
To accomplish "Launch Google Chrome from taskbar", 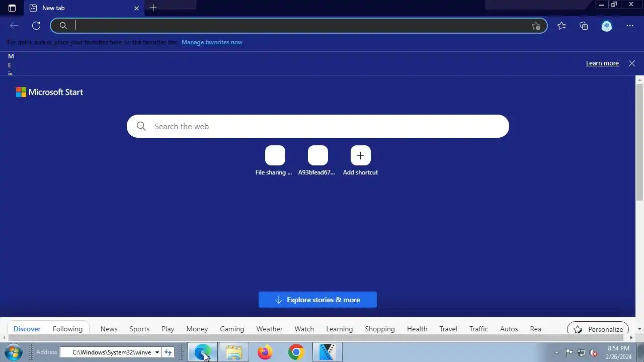I will click(296, 352).
